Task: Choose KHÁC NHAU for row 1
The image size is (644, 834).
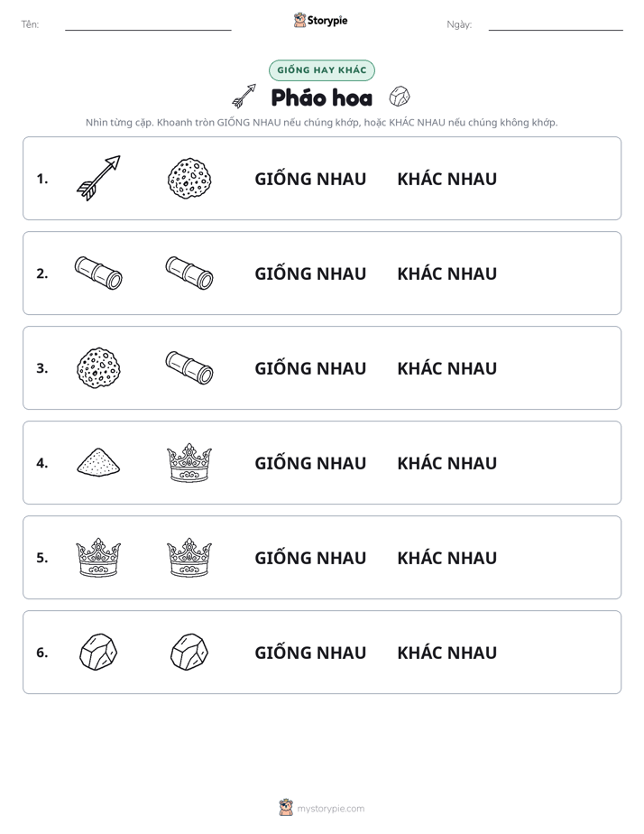Action: point(446,179)
